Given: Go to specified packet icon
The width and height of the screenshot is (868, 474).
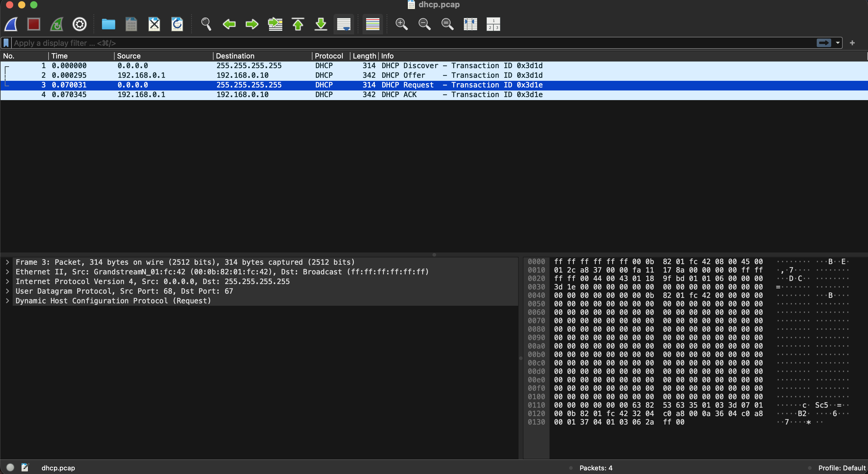Looking at the screenshot, I should 275,24.
